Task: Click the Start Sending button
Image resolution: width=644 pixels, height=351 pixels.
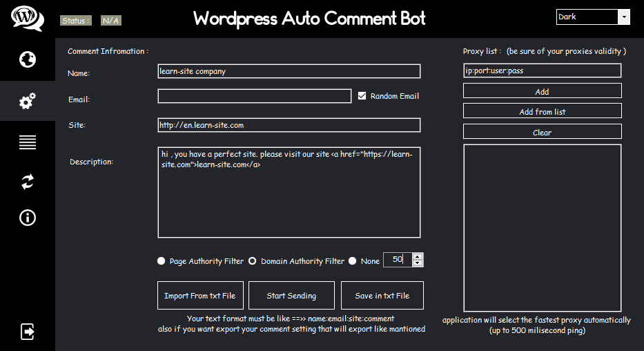Action: tap(291, 295)
